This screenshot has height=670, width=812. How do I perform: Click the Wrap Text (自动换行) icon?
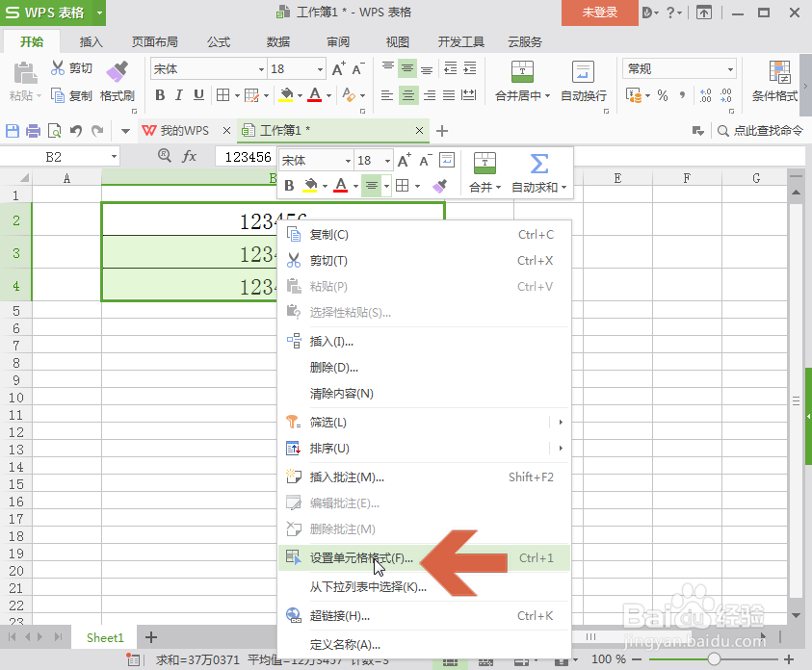[x=583, y=71]
